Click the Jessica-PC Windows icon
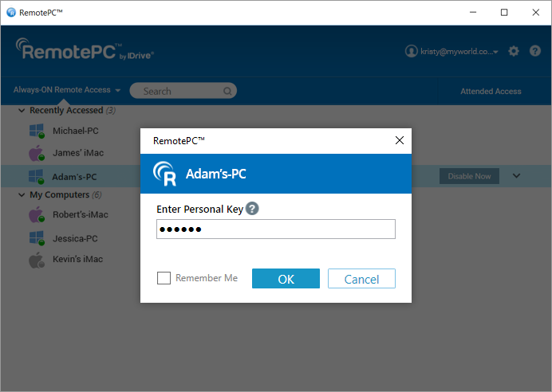This screenshot has height=392, width=552. coord(36,237)
